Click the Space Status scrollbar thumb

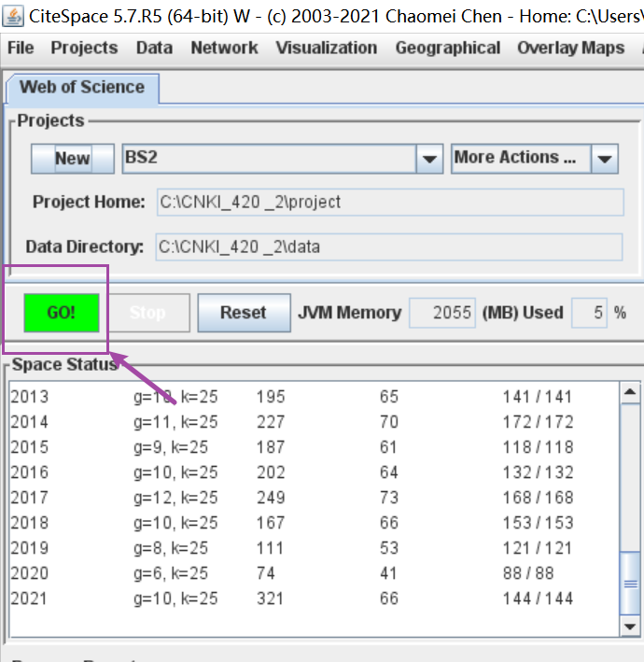coord(631,584)
